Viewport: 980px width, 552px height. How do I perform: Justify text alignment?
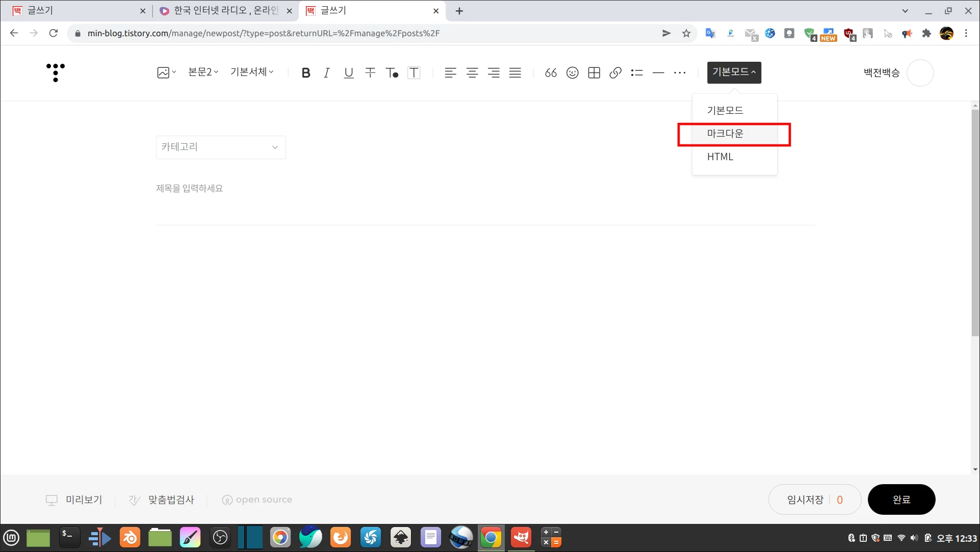[515, 73]
